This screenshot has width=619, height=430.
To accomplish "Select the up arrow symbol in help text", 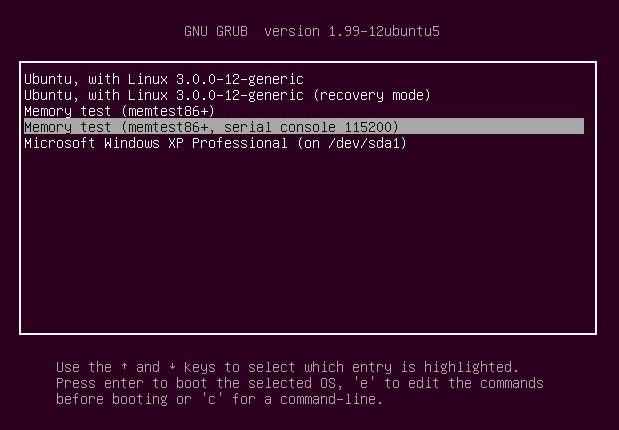I will click(x=124, y=367).
